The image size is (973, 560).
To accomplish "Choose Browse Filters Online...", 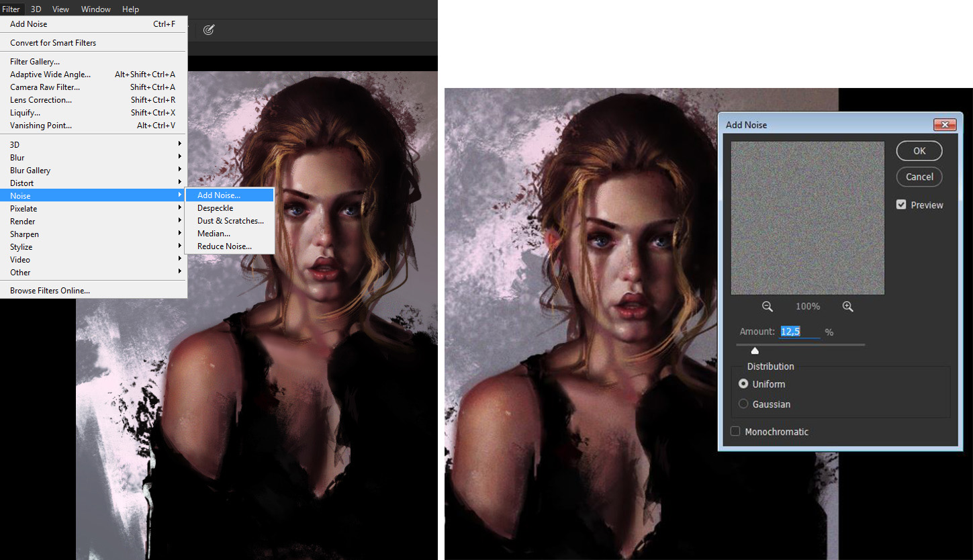I will pyautogui.click(x=93, y=291).
